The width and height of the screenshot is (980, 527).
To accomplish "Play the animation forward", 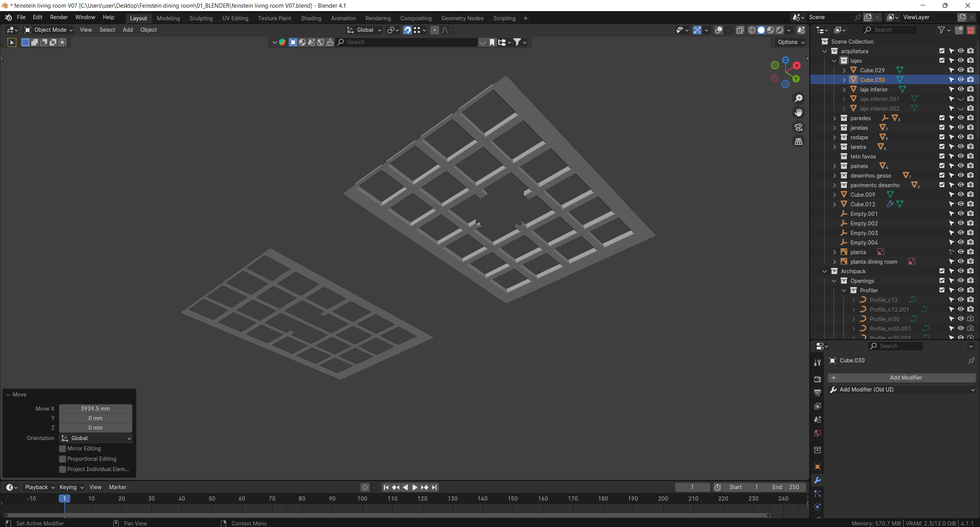I will tap(415, 487).
